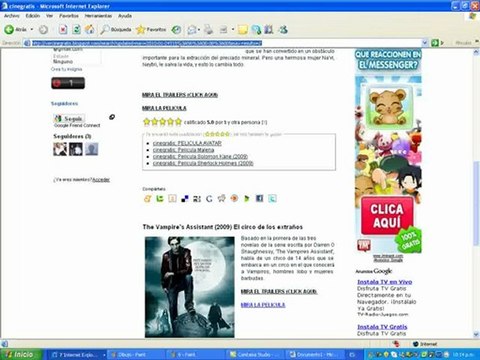
Task: Open the Home page icon
Action: 90,30
